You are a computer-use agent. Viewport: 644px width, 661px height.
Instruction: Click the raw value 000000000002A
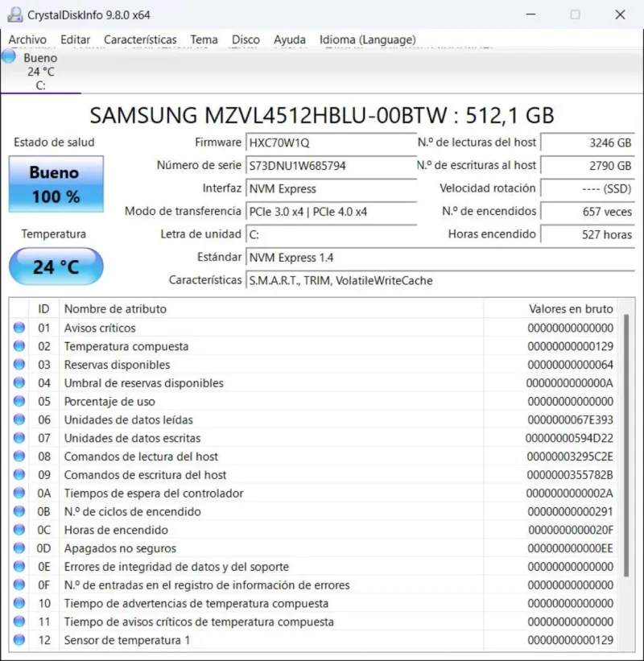(x=570, y=493)
